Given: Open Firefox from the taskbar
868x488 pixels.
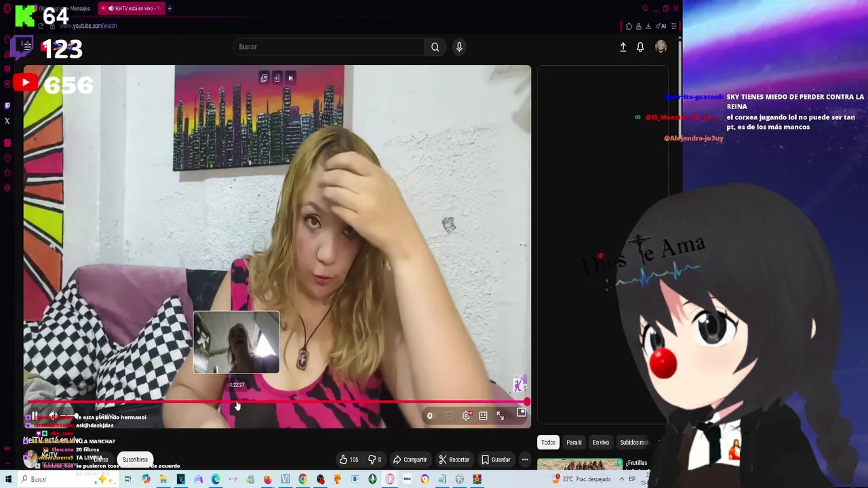Looking at the screenshot, I should click(267, 479).
